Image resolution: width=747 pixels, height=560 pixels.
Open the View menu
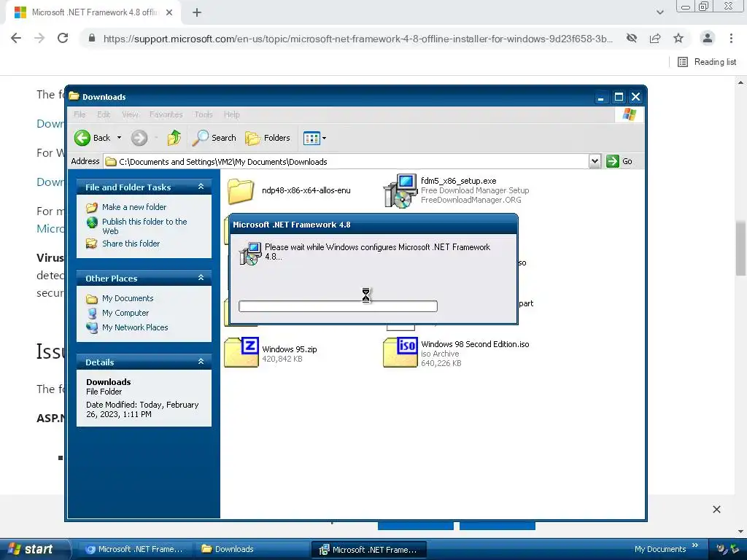pyautogui.click(x=130, y=114)
